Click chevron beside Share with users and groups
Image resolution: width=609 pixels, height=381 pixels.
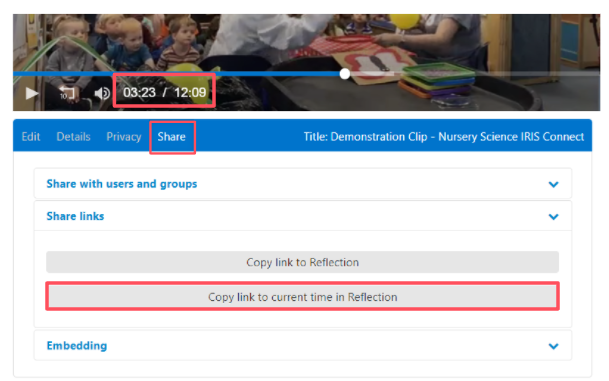click(553, 184)
